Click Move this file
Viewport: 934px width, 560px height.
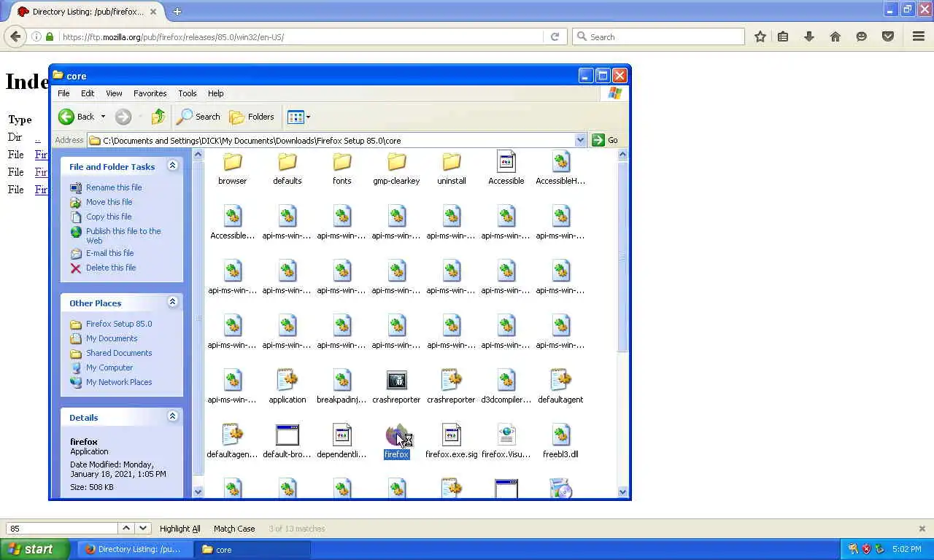click(x=109, y=202)
